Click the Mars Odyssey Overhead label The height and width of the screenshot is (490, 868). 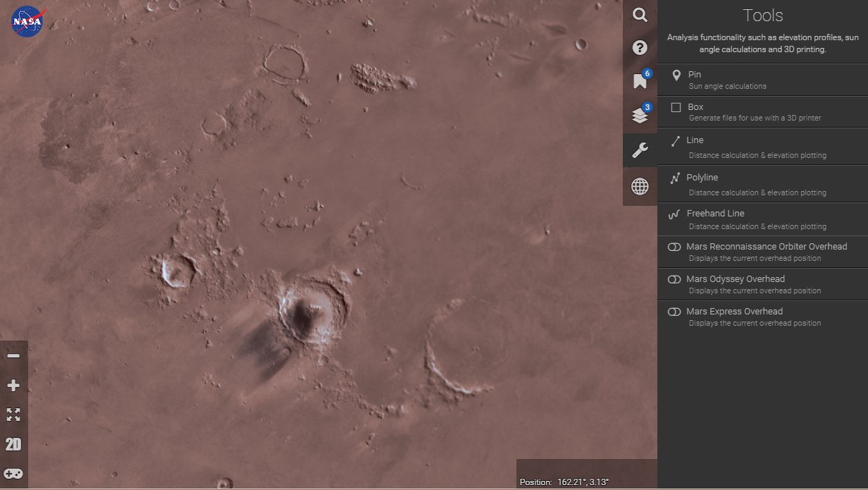(x=736, y=279)
